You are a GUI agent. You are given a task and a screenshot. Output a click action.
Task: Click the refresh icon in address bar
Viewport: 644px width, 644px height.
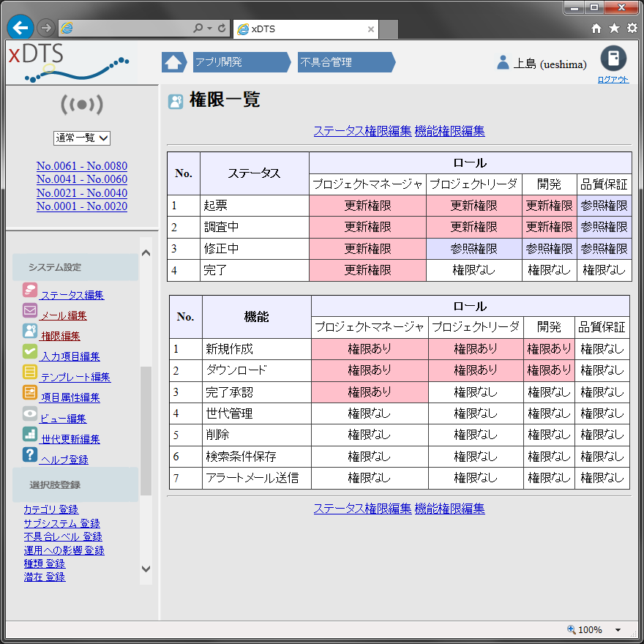click(222, 28)
